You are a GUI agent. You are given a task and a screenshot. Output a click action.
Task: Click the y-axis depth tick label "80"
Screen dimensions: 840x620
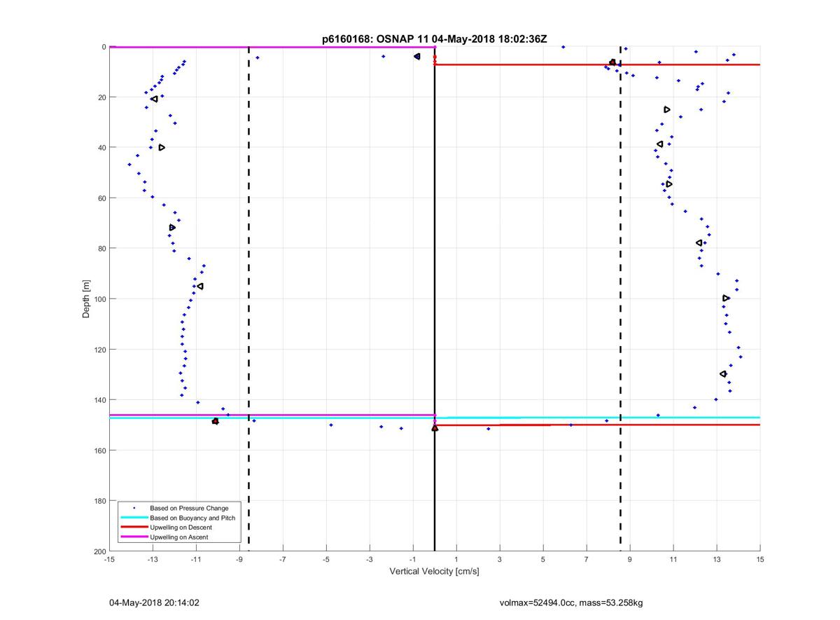[101, 249]
